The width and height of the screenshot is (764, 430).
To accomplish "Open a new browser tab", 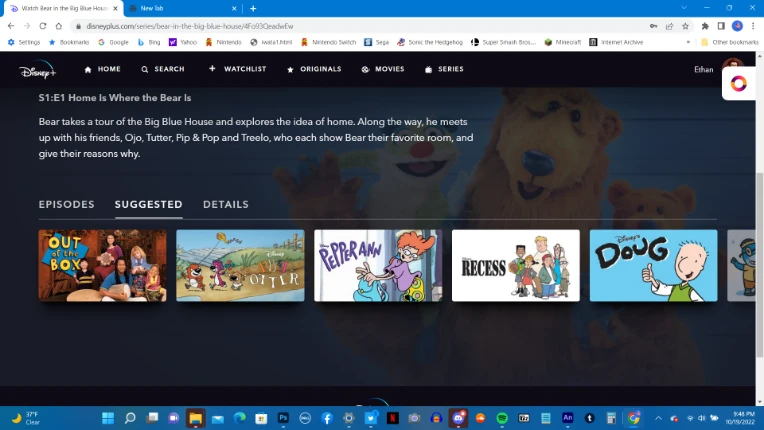I will [x=253, y=8].
